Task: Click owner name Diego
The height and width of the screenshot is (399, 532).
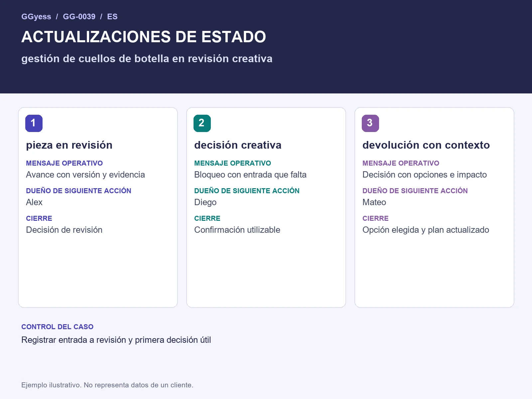Action: point(205,202)
